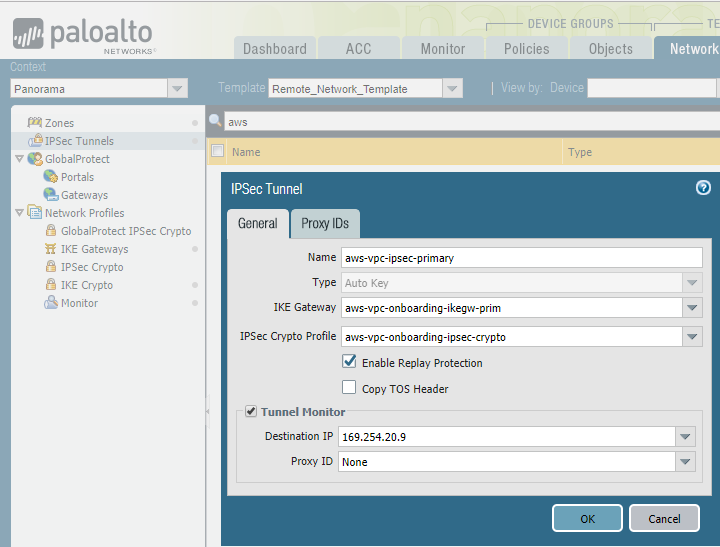Open the IPSec Tunnel help icon
Image resolution: width=720 pixels, height=547 pixels.
(x=703, y=188)
